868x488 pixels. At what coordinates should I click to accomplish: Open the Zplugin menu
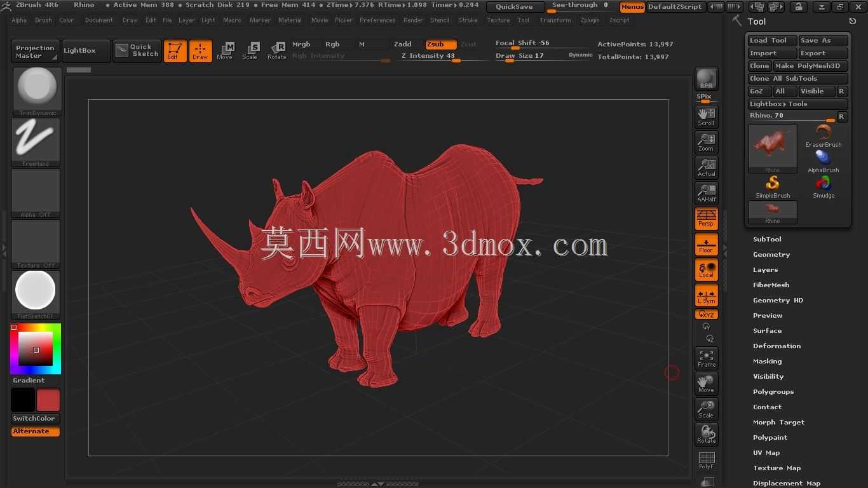pyautogui.click(x=590, y=20)
